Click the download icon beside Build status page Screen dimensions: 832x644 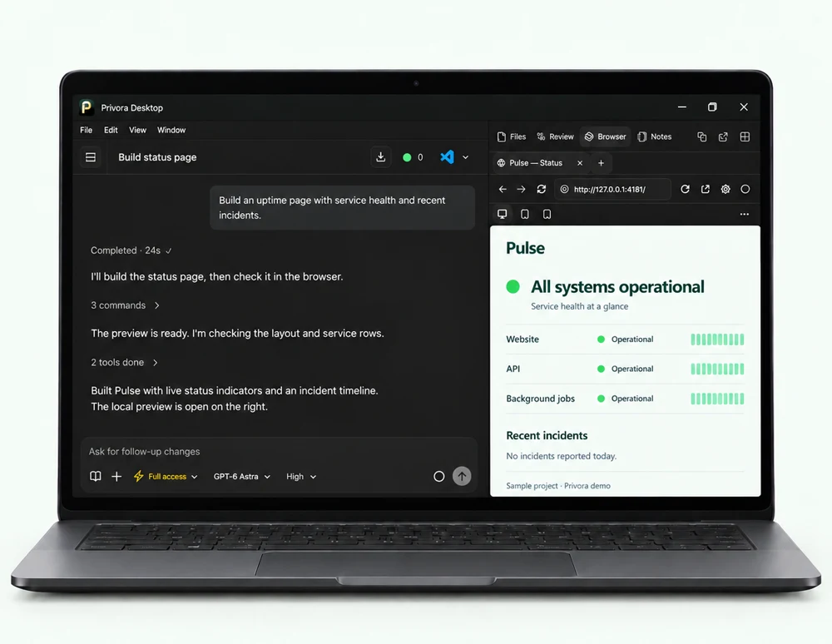[380, 157]
